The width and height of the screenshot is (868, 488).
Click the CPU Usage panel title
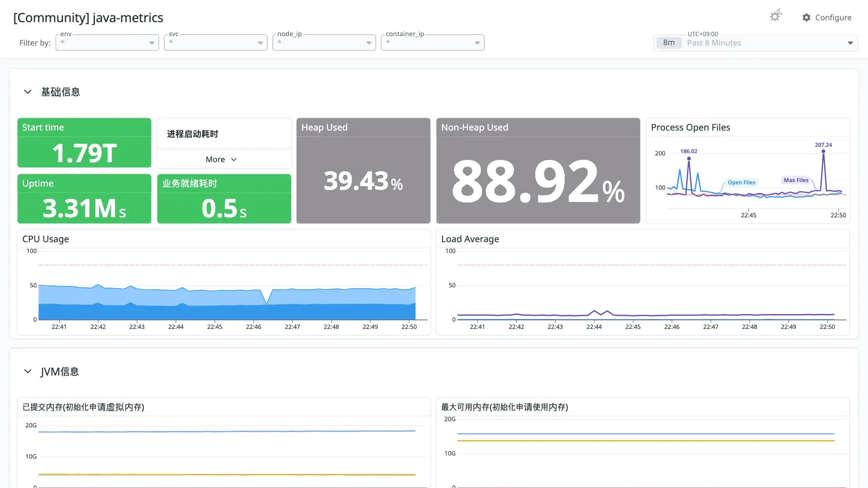coord(46,239)
